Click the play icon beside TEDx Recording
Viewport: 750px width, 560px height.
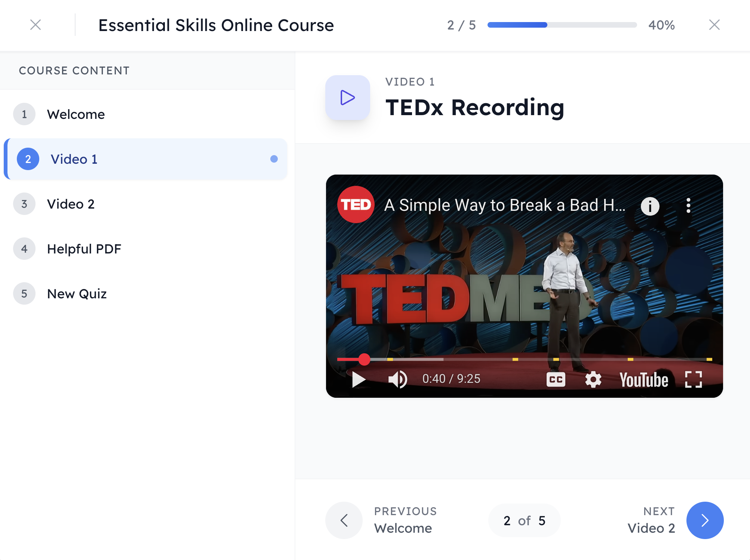[347, 98]
